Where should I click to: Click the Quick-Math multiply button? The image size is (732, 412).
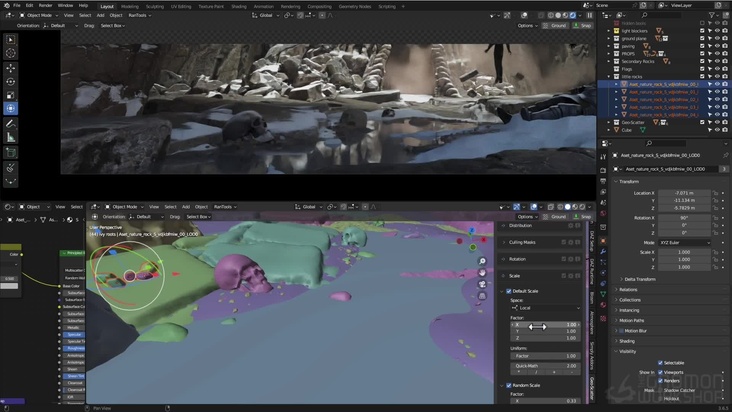(x=519, y=372)
